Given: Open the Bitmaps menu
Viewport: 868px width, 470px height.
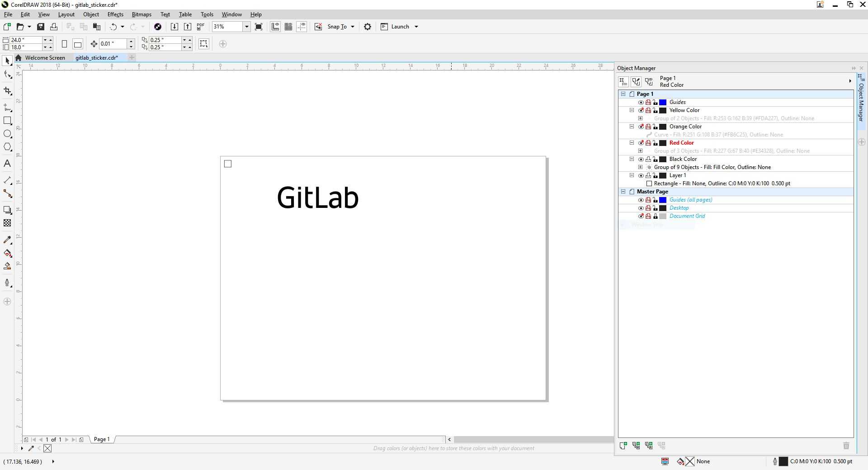Looking at the screenshot, I should coord(142,14).
